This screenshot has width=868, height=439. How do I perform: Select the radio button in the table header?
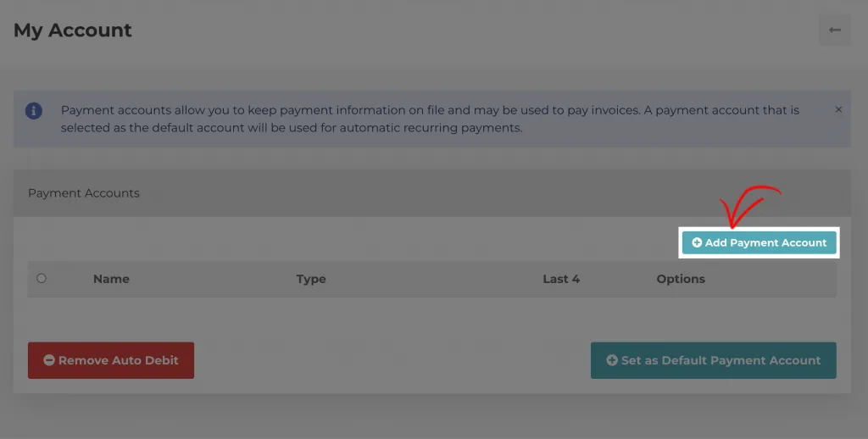42,278
